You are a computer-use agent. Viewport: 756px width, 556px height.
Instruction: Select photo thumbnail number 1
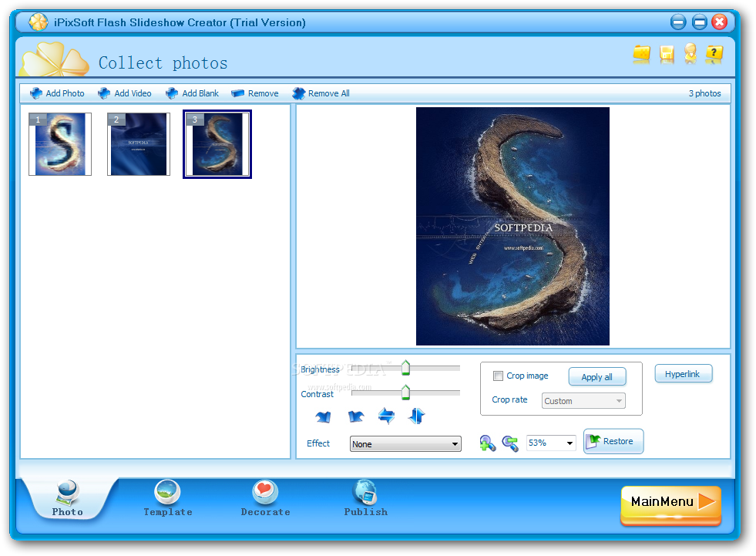pyautogui.click(x=60, y=144)
